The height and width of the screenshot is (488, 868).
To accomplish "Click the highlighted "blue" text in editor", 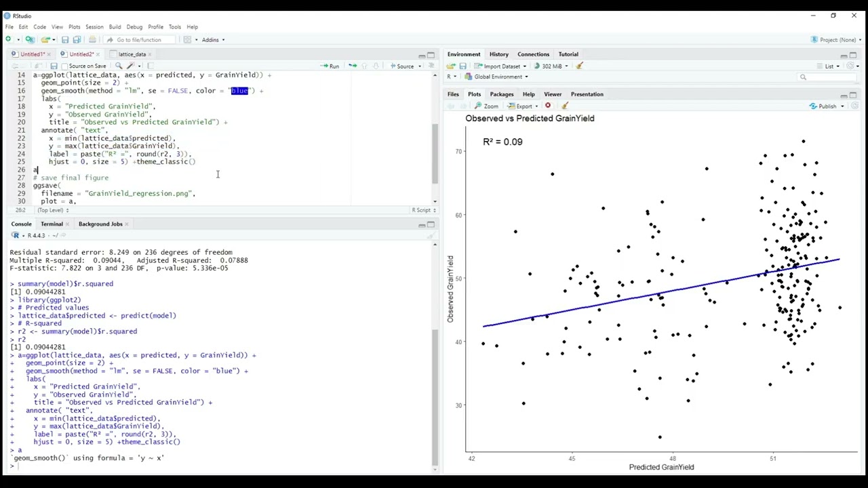I will pos(239,91).
